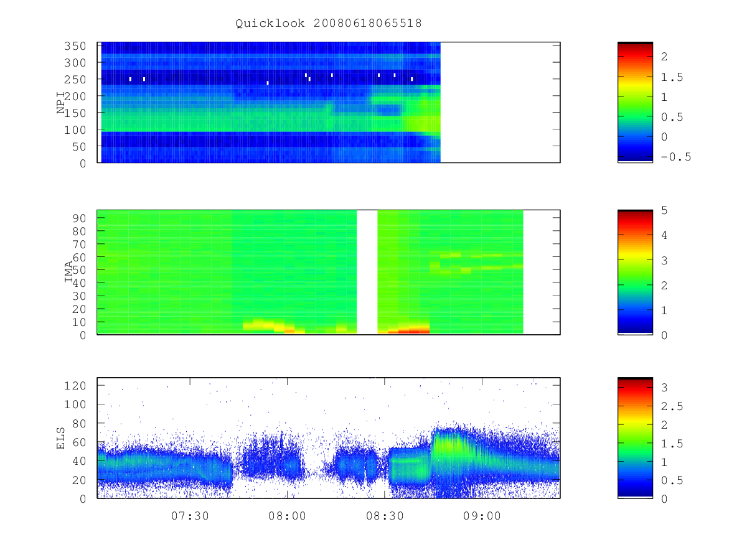Click the 0.5 label on ELS colorbar

tap(672, 480)
